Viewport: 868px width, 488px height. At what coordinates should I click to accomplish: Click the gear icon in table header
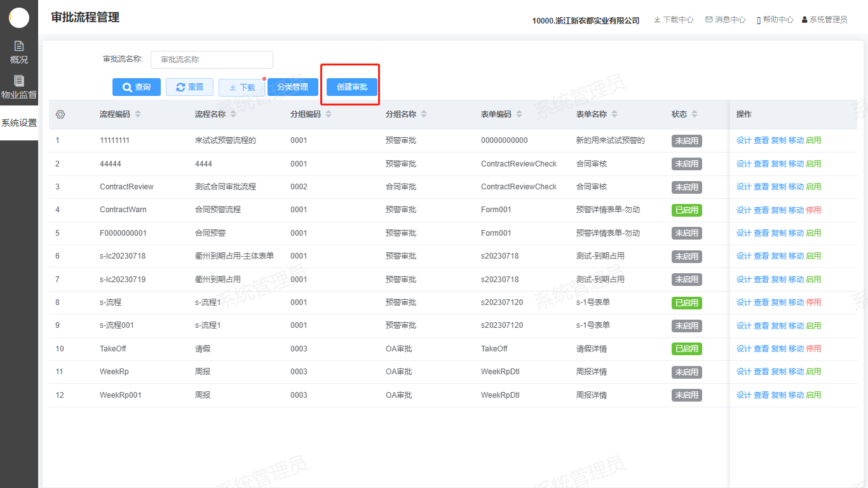pyautogui.click(x=60, y=114)
